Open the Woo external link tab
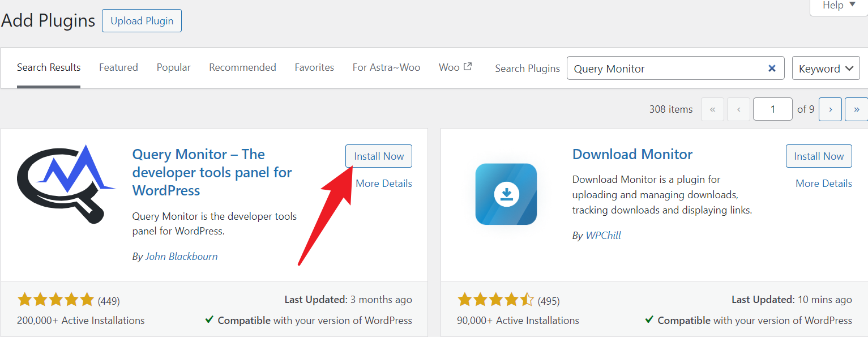 [x=455, y=67]
